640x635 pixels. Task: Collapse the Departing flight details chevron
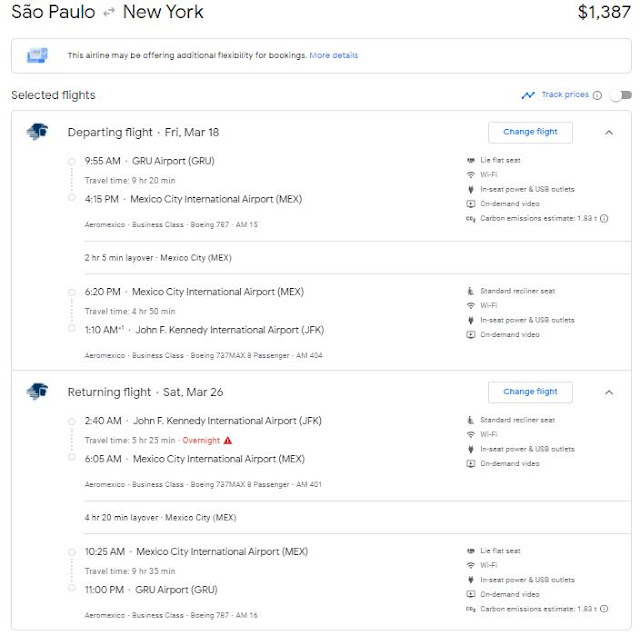click(609, 133)
